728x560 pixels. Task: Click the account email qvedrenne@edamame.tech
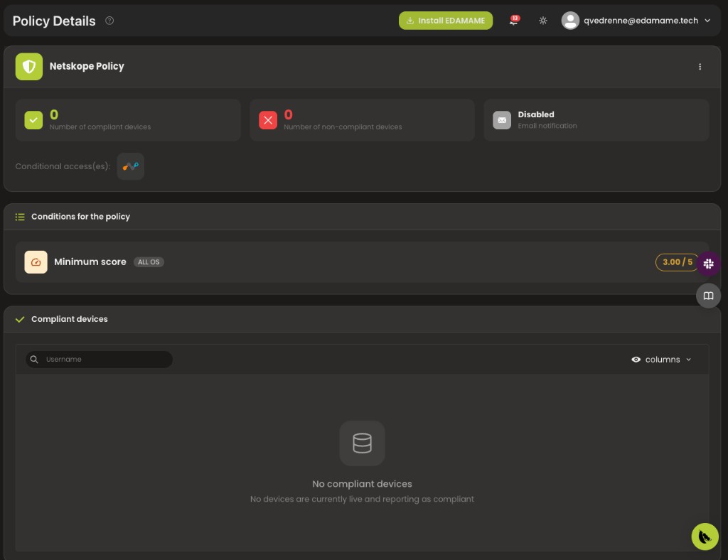(641, 21)
